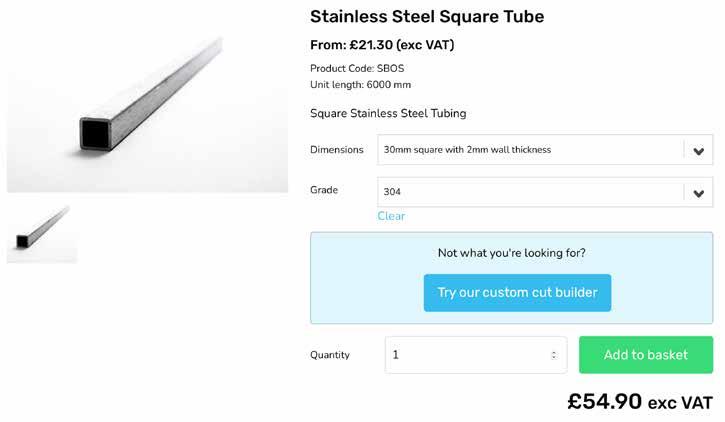
Task: Click the Dimensions dropdown chevron arrow
Action: [x=698, y=151]
